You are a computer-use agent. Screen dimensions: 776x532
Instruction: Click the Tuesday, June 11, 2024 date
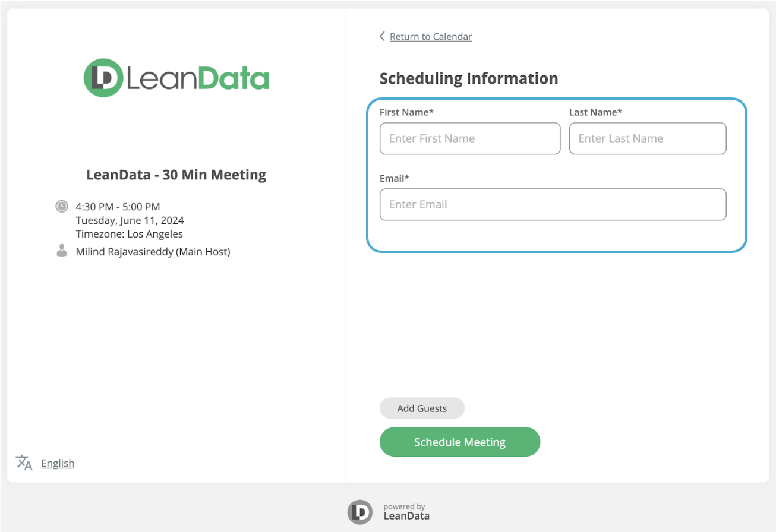point(130,220)
